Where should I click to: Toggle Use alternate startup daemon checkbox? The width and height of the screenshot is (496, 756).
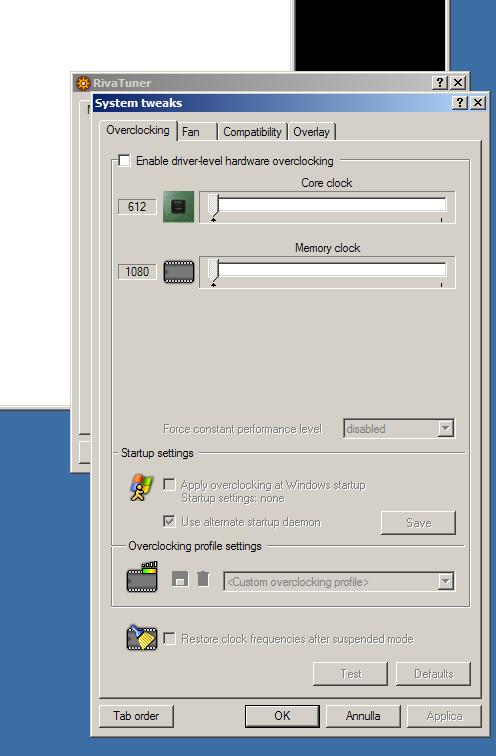169,521
